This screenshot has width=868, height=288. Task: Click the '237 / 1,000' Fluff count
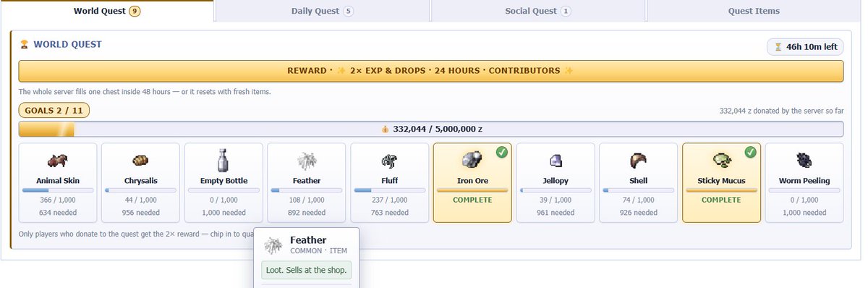(390, 200)
